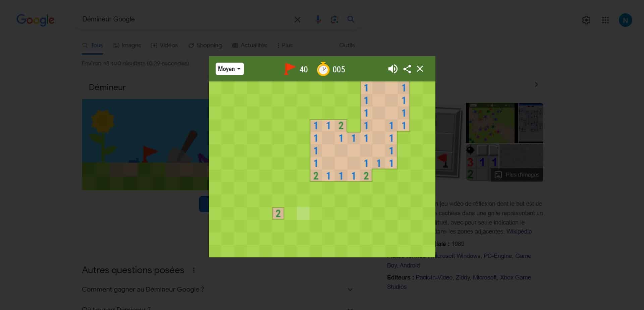
Task: Open the Google apps grid
Action: pos(605,20)
